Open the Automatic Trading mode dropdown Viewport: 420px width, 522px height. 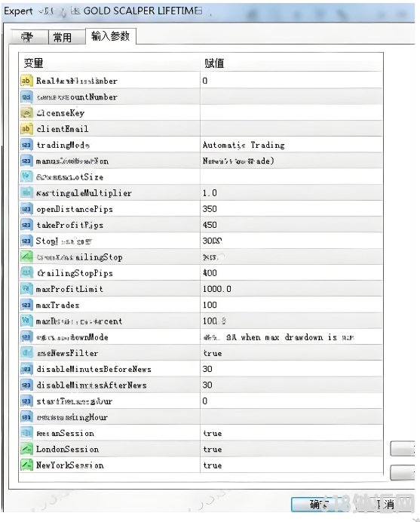[291, 145]
